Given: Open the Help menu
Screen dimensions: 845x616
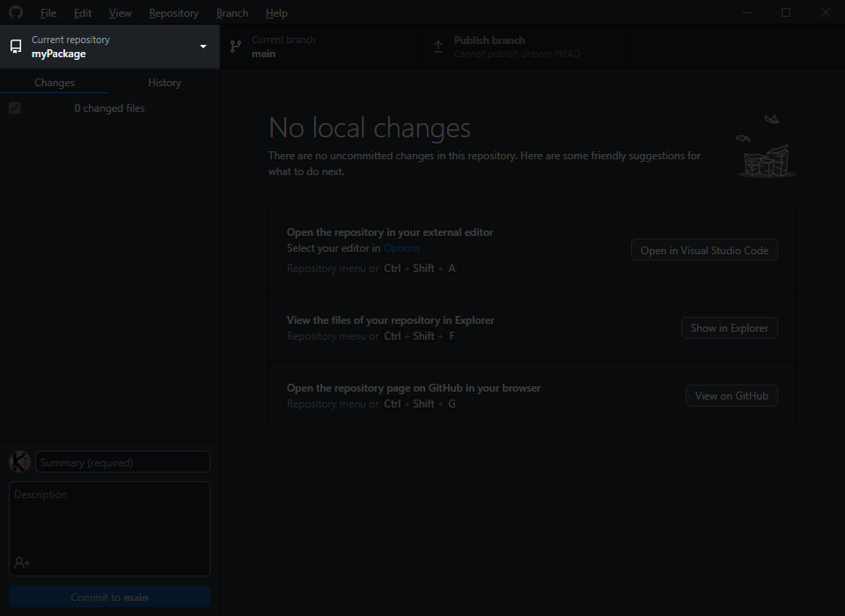Looking at the screenshot, I should point(276,13).
